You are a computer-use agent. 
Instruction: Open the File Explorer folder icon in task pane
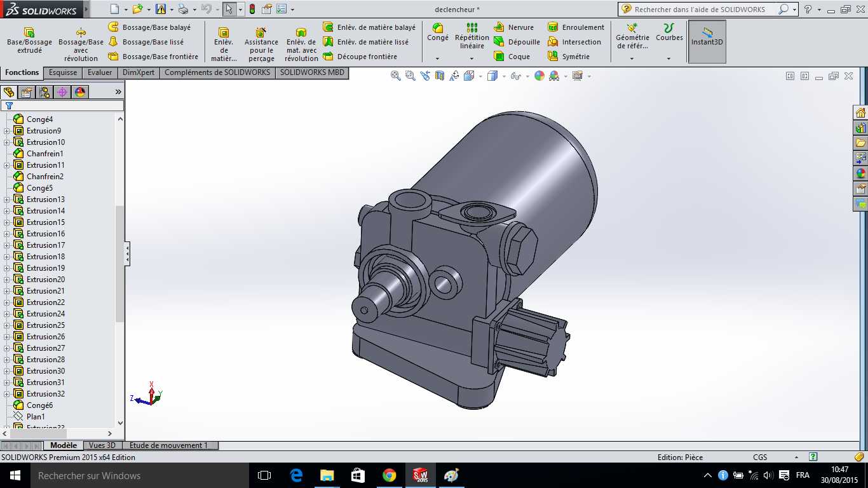(861, 143)
